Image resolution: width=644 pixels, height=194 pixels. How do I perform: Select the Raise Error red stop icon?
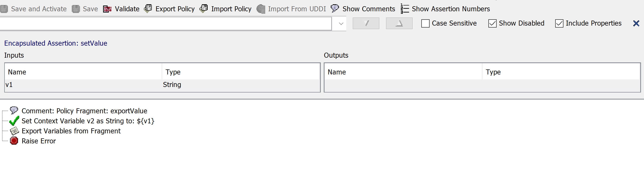tap(14, 141)
